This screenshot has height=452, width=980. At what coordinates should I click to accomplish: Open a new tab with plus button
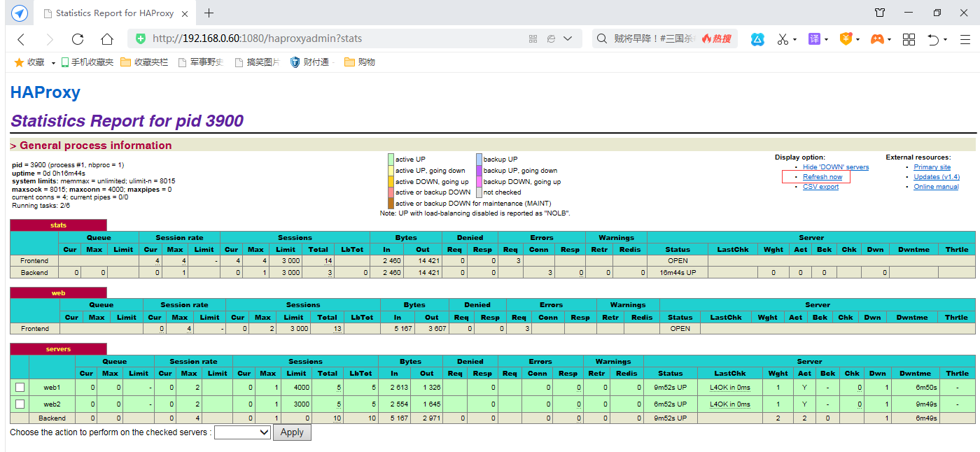coord(209,13)
